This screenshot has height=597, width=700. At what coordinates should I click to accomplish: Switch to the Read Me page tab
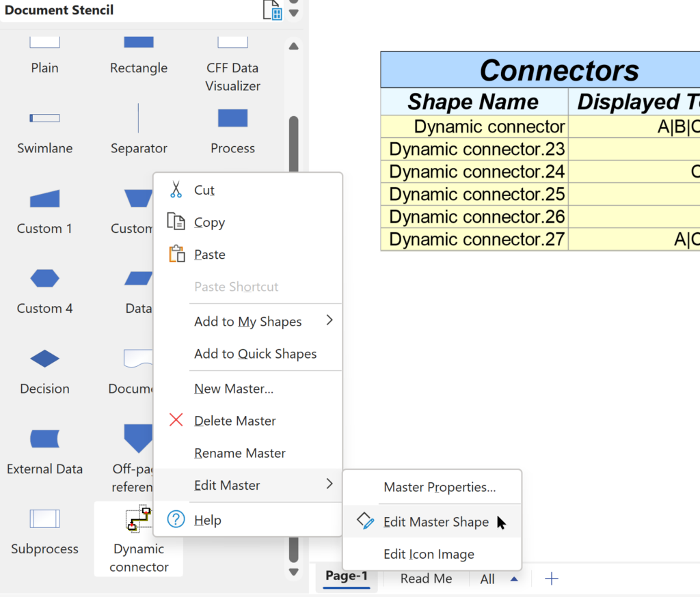pyautogui.click(x=426, y=579)
